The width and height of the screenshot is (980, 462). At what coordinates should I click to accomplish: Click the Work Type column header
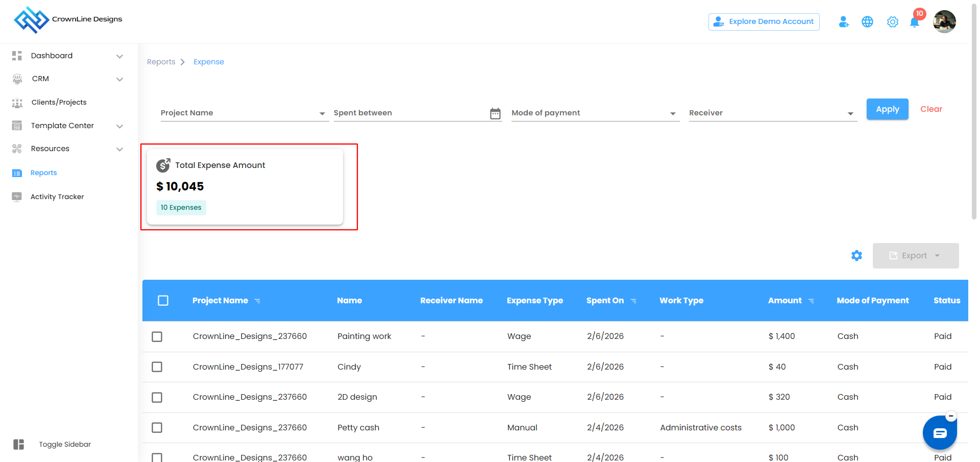click(x=681, y=301)
